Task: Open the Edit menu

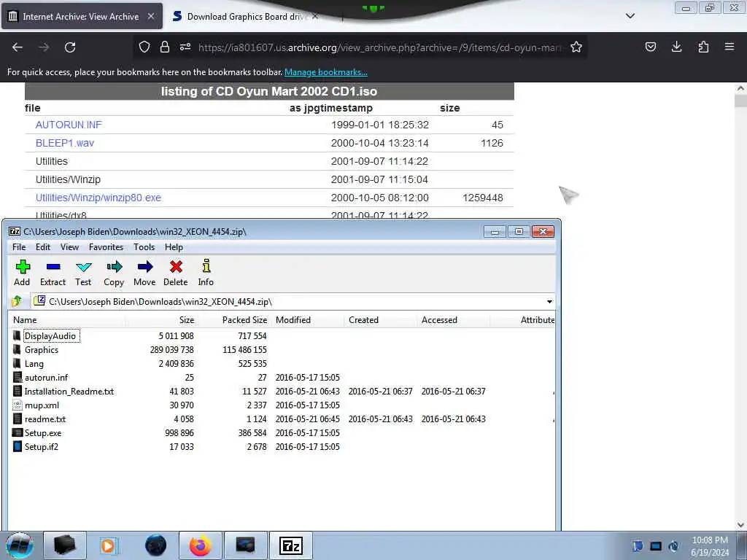Action: tap(43, 247)
